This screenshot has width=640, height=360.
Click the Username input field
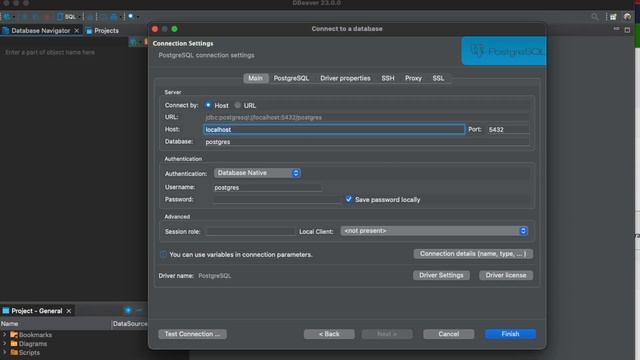pyautogui.click(x=267, y=187)
